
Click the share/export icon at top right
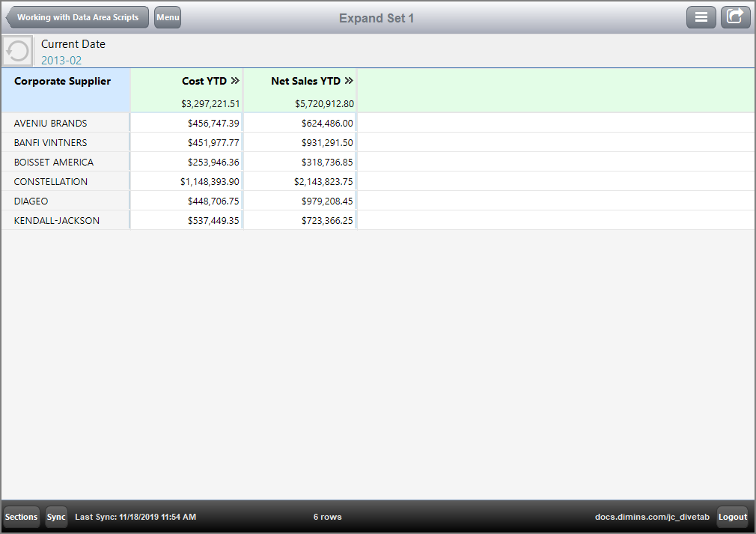coord(735,16)
